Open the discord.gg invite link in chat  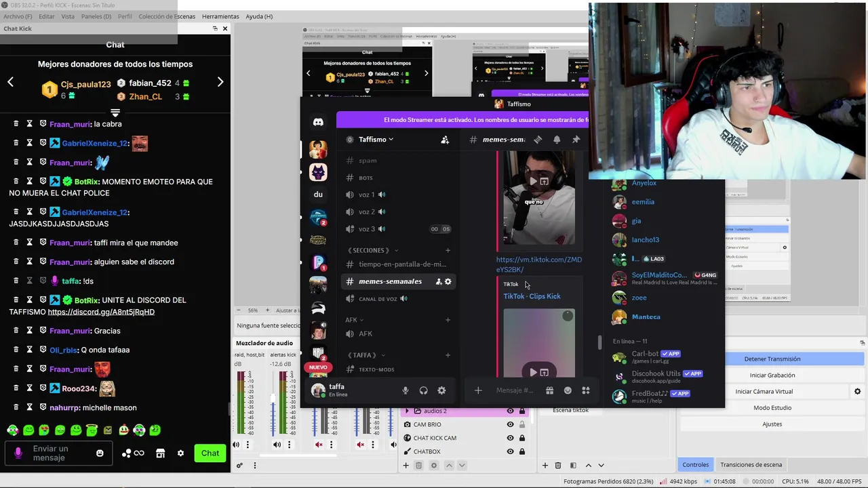(x=101, y=312)
